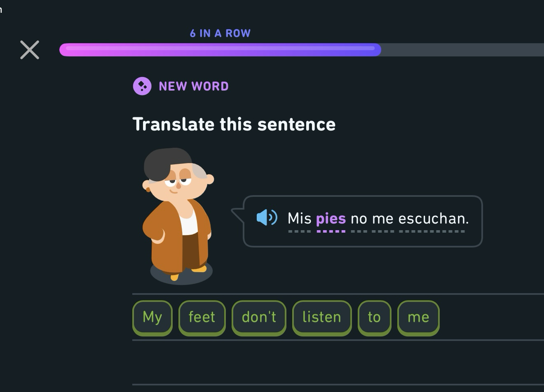Tap the "to" word tile
The width and height of the screenshot is (544, 392).
click(x=374, y=317)
